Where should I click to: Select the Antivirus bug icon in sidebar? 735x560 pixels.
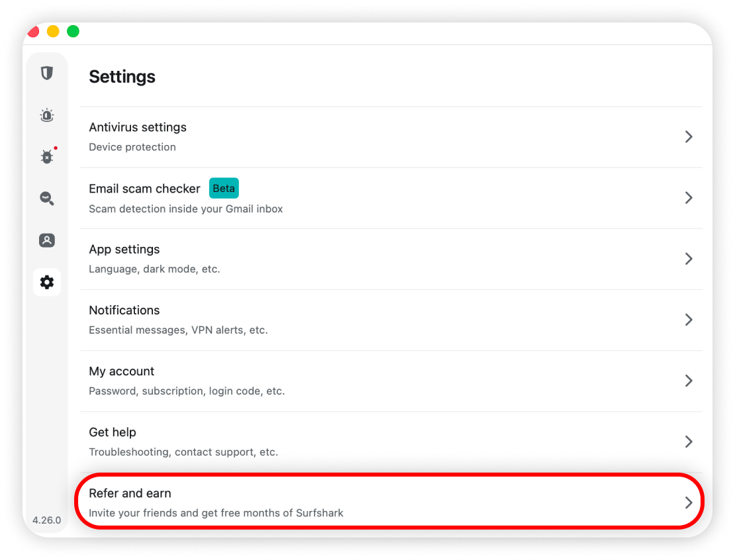[46, 157]
